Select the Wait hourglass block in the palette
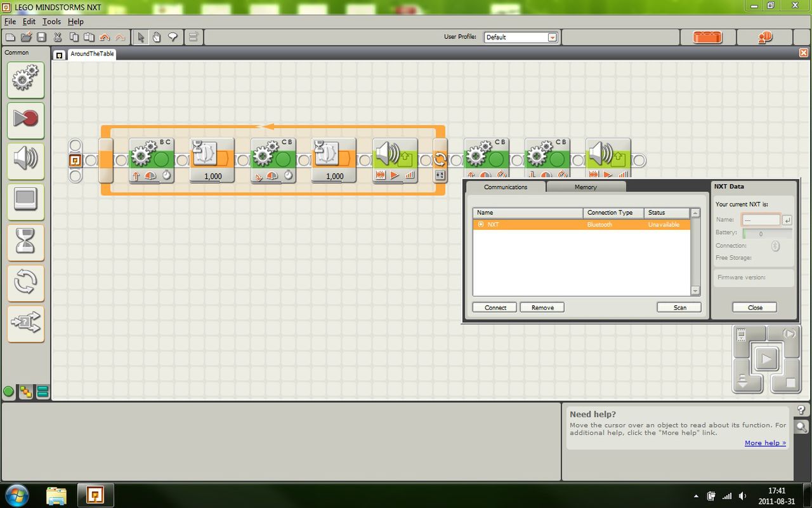This screenshot has height=508, width=812. click(x=25, y=243)
